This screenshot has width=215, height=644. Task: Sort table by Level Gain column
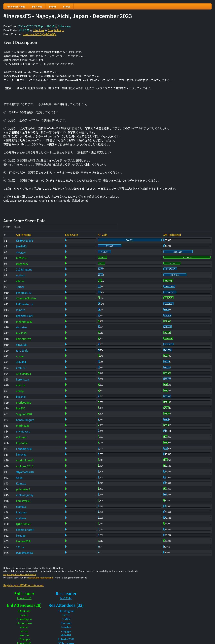[x=71, y=235]
